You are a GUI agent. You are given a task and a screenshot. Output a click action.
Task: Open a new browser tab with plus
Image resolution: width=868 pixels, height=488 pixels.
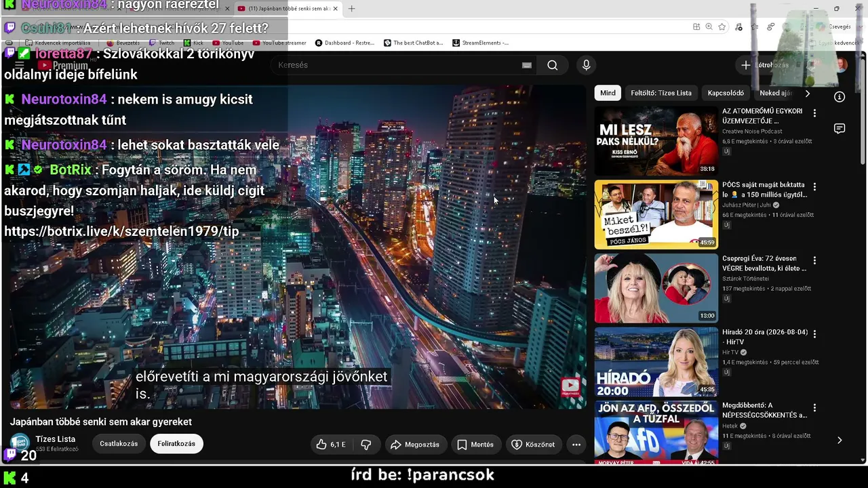[x=351, y=9]
